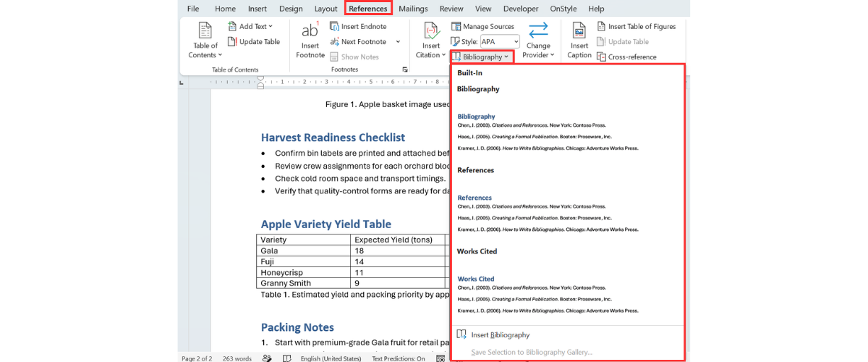The width and height of the screenshot is (868, 362).
Task: Click the 'Gala' cell in Variety column
Action: (x=304, y=251)
